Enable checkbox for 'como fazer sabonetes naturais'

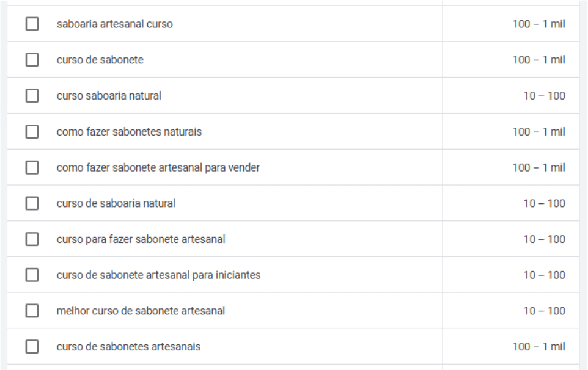pos(32,132)
